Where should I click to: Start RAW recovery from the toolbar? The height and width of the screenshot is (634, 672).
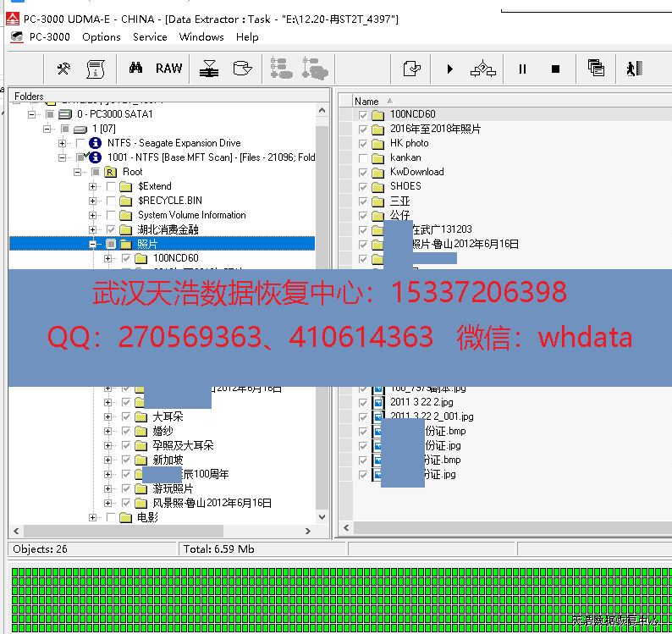click(x=168, y=69)
